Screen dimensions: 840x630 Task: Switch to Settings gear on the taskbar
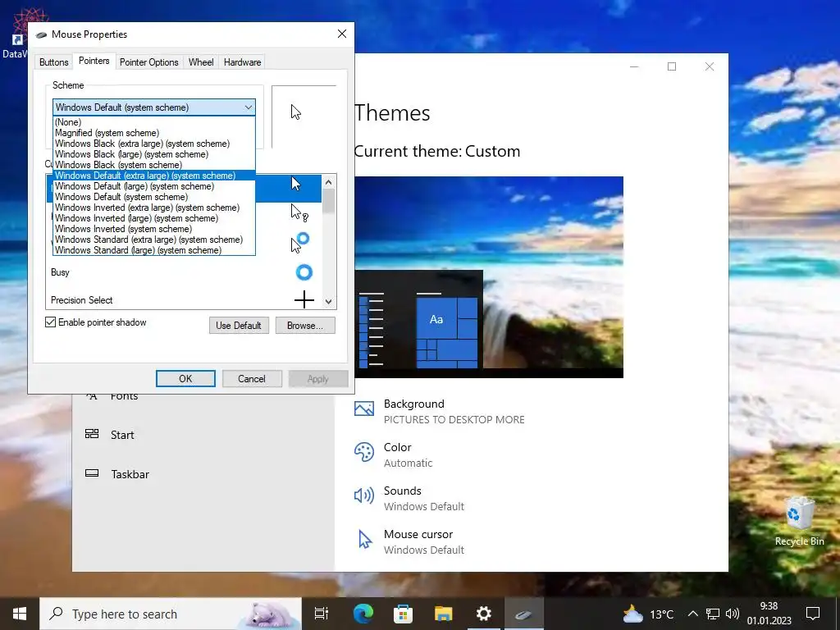[x=483, y=614]
